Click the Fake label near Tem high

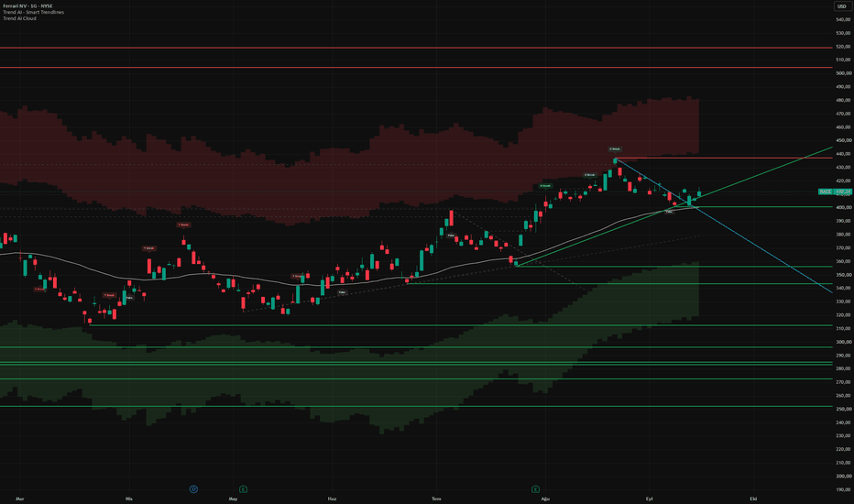451,236
